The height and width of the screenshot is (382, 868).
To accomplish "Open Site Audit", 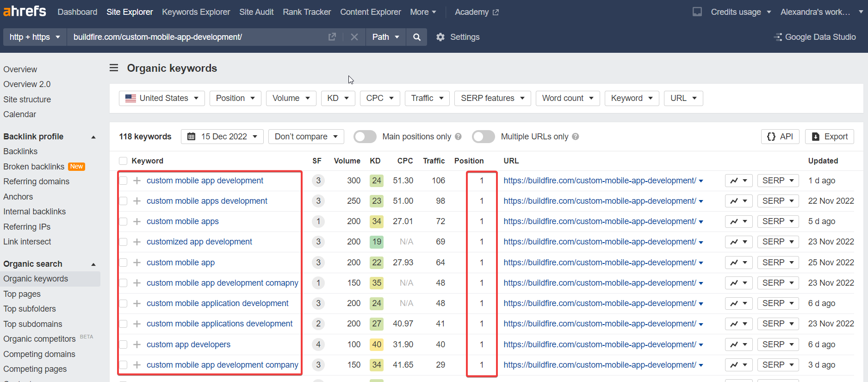I will point(256,12).
